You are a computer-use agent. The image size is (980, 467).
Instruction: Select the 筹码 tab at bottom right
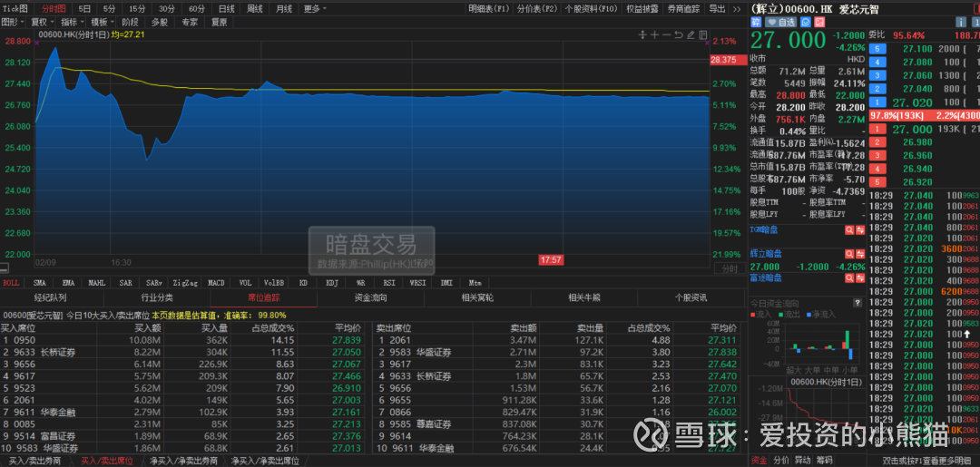824,461
